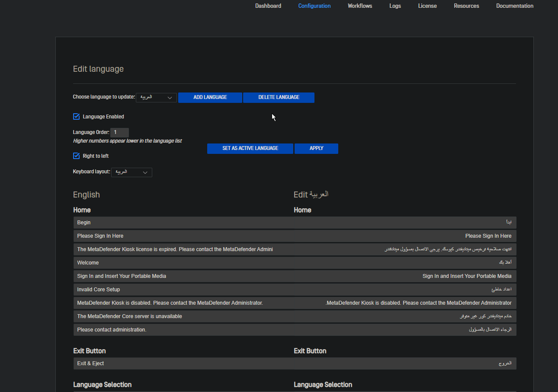
Task: Toggle the Right to left checkbox
Action: (77, 156)
